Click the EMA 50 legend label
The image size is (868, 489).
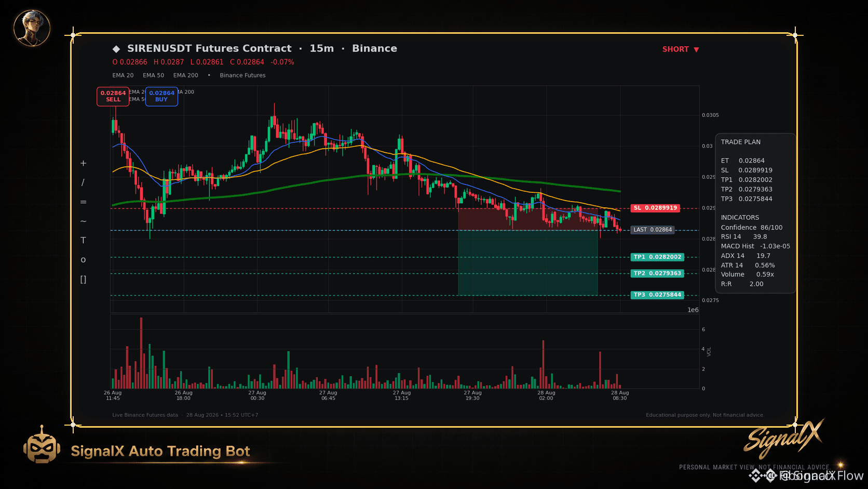[154, 75]
